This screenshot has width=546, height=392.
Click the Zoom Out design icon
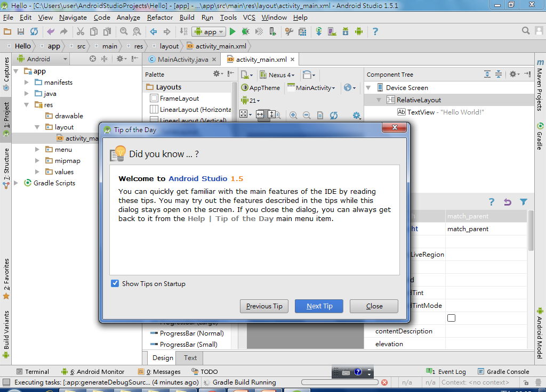[x=307, y=115]
